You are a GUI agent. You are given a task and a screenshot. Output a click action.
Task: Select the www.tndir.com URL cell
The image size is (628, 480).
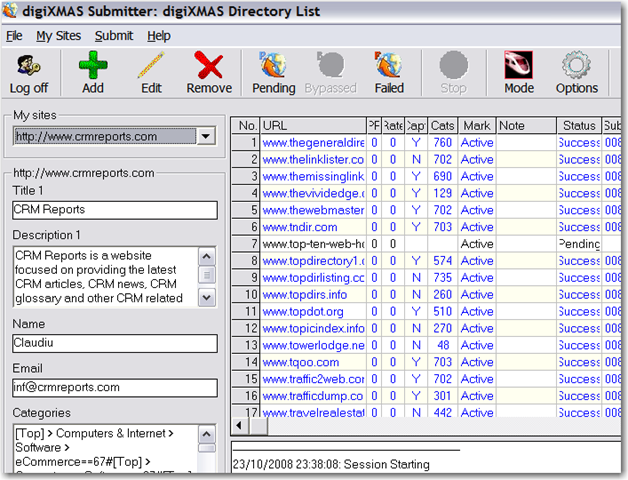pyautogui.click(x=313, y=227)
